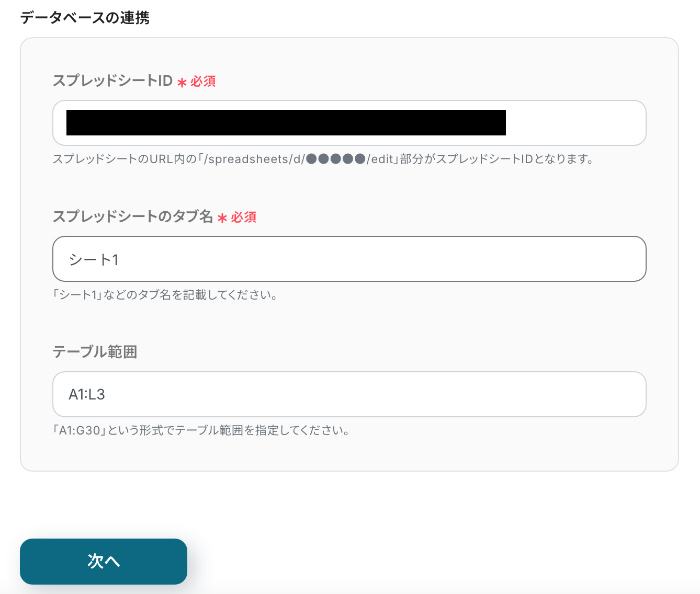The width and height of the screenshot is (700, 594).
Task: Focus the スプレッドシートのタブ名 input field
Action: tap(349, 259)
